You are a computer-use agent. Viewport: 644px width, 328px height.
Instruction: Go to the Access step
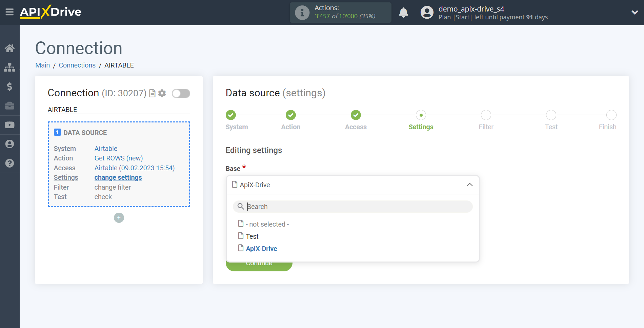click(x=356, y=115)
